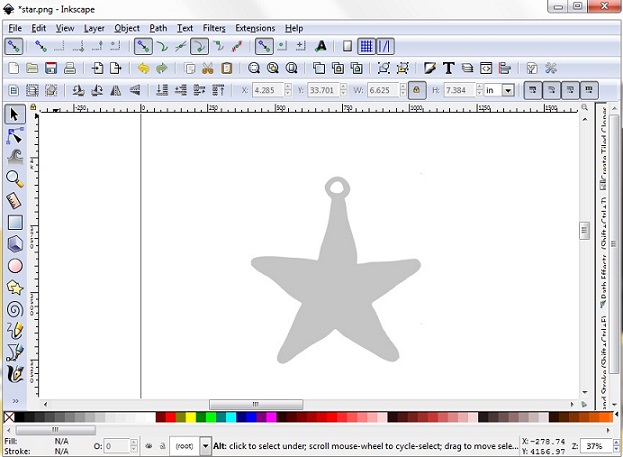Screen dimensions: 623x457
Task: Undo the last action
Action: 143,68
